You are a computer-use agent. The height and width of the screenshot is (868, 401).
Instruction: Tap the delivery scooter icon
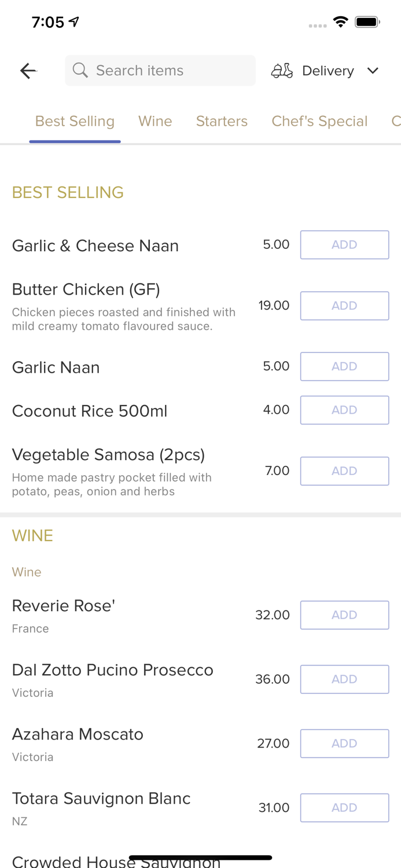(x=282, y=71)
